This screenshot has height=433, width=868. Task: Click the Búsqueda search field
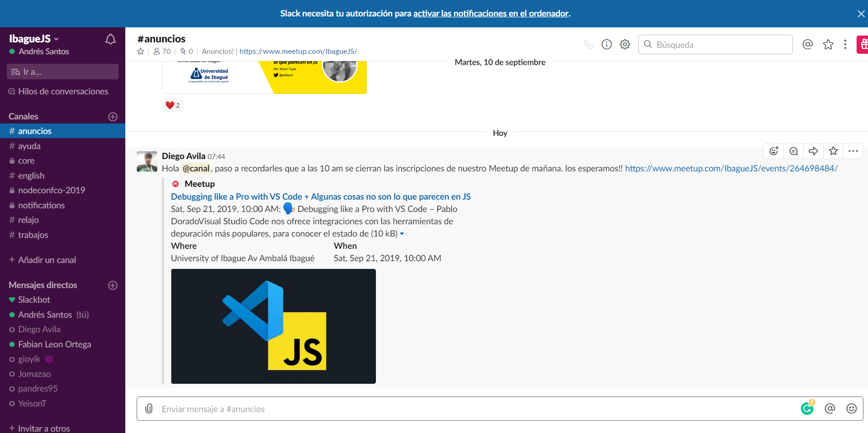click(x=715, y=44)
